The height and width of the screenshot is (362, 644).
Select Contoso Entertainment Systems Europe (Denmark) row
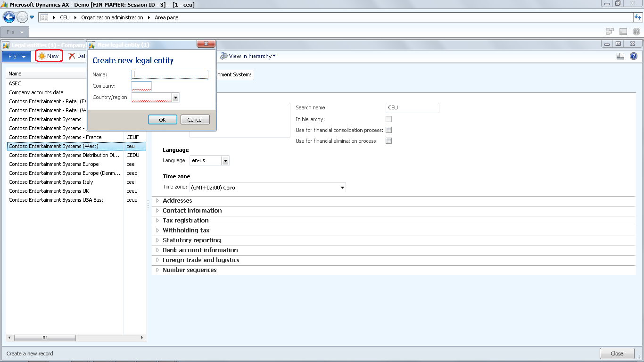(x=76, y=173)
